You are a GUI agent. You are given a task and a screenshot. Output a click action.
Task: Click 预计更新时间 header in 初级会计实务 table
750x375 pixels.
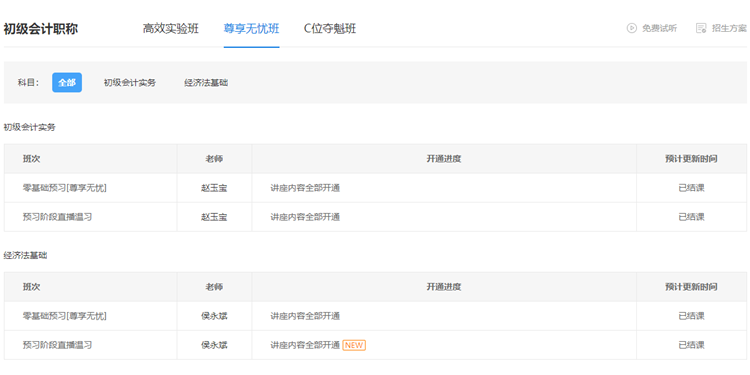click(691, 159)
